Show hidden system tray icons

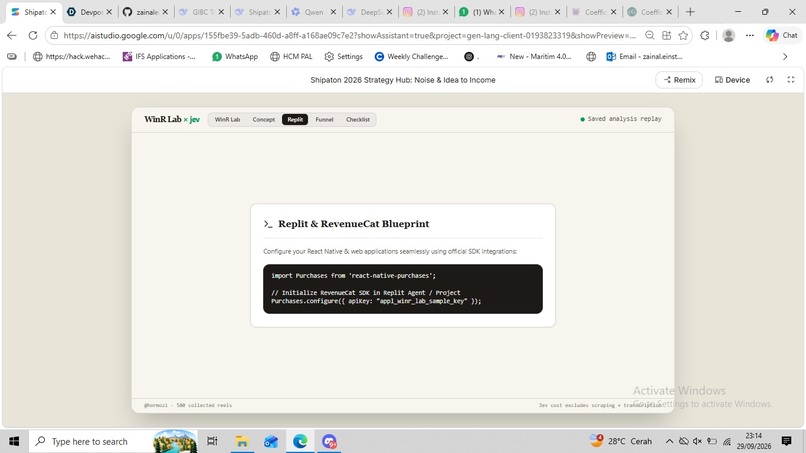(x=669, y=441)
